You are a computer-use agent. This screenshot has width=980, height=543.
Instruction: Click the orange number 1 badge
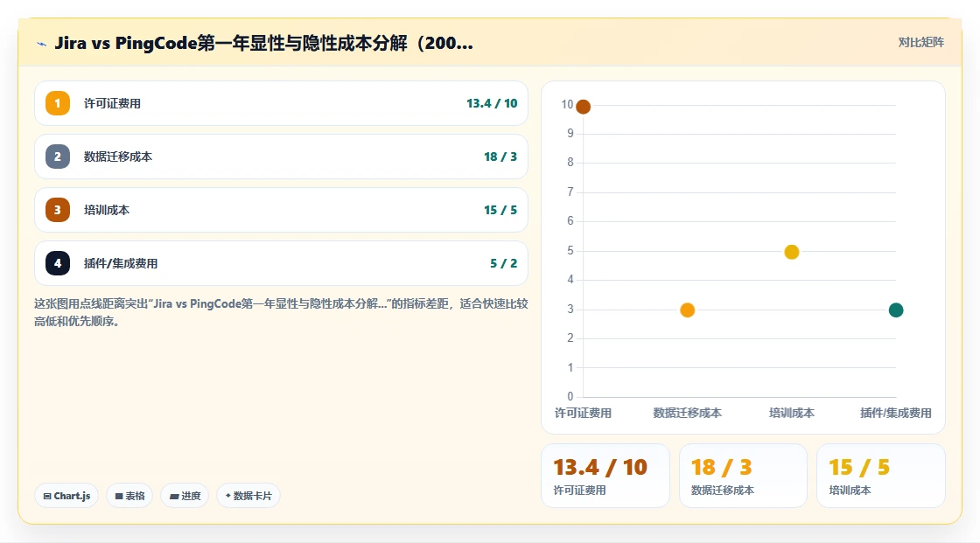pyautogui.click(x=58, y=103)
